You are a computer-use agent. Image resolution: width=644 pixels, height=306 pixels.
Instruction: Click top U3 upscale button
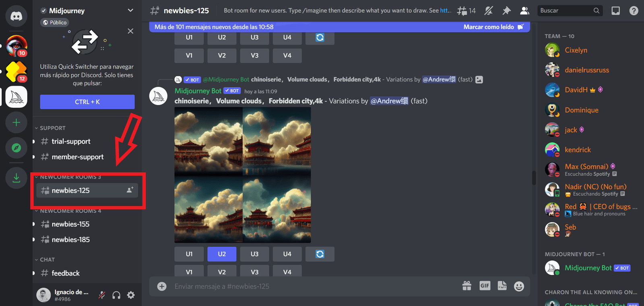click(254, 37)
